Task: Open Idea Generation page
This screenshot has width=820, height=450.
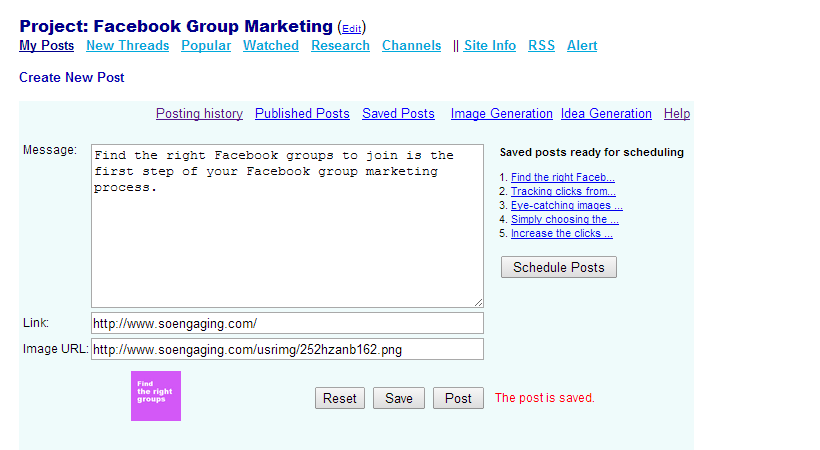Action: click(x=606, y=114)
